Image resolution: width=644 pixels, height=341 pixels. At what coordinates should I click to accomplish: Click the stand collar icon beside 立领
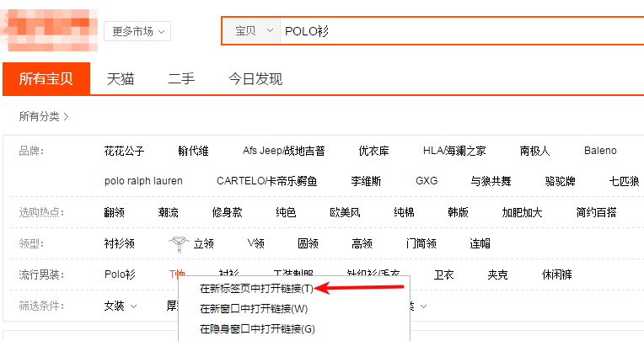click(179, 243)
